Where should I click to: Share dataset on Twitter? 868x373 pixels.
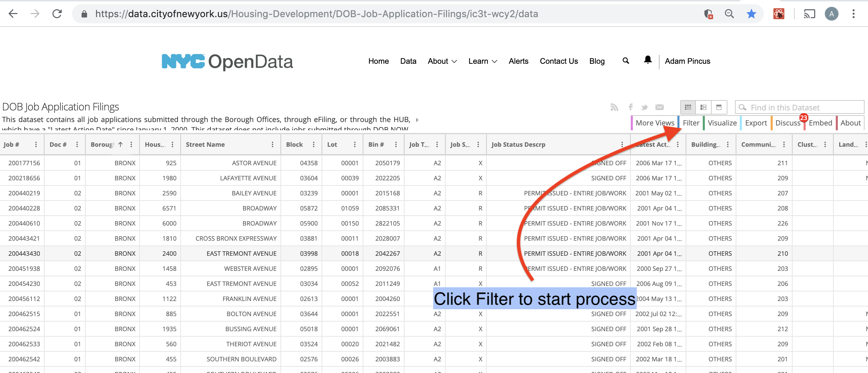click(x=644, y=108)
